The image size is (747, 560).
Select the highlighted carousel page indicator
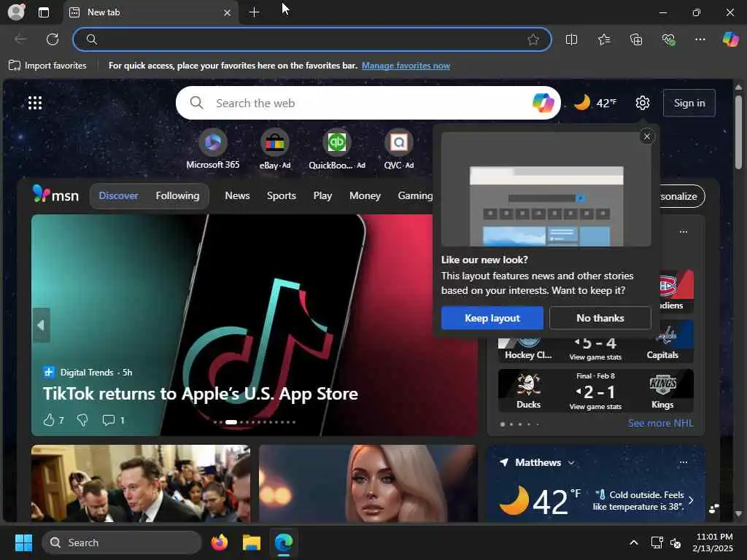[x=231, y=422]
